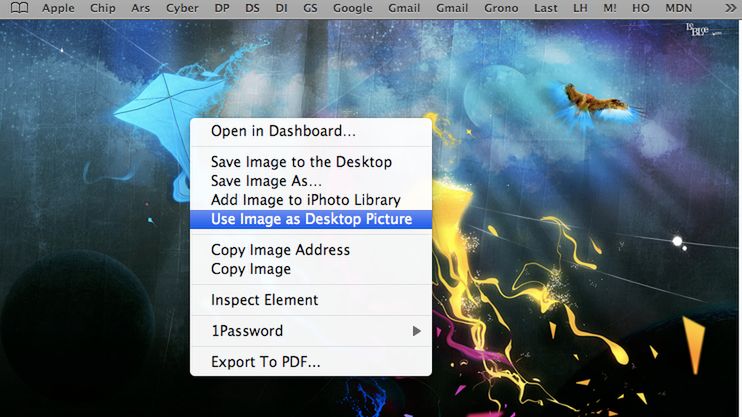Open the Ars bookmark
This screenshot has width=742, height=417.
point(141,8)
